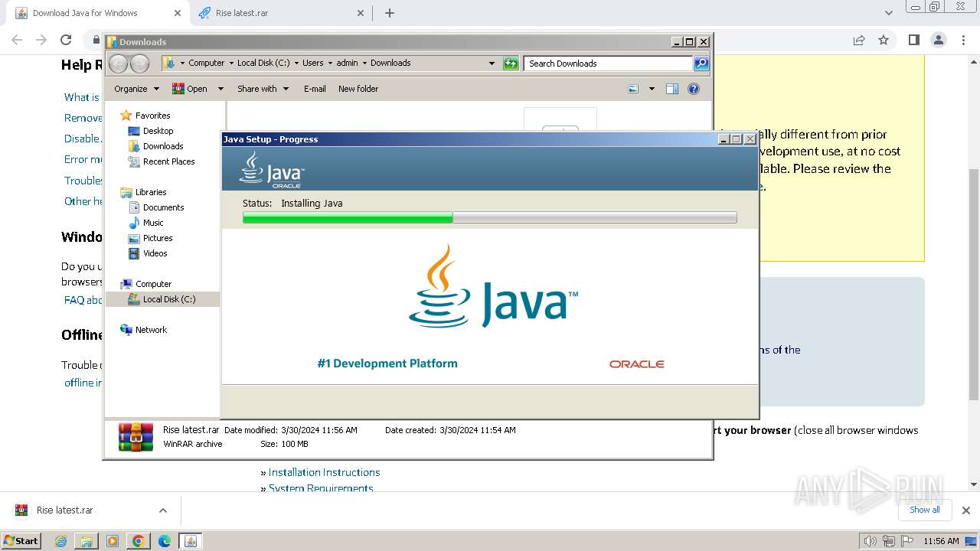Click System Requirements link
Image resolution: width=980 pixels, height=551 pixels.
(x=321, y=487)
